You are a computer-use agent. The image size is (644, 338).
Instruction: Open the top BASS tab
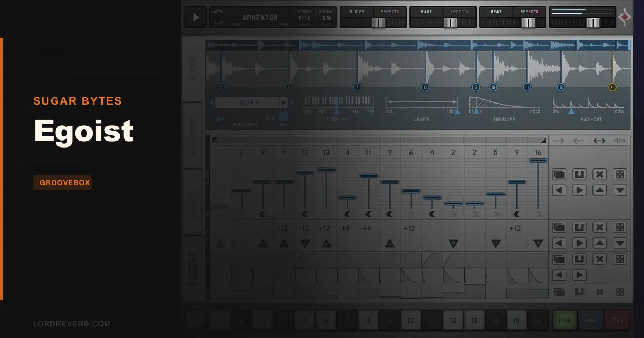click(x=426, y=11)
